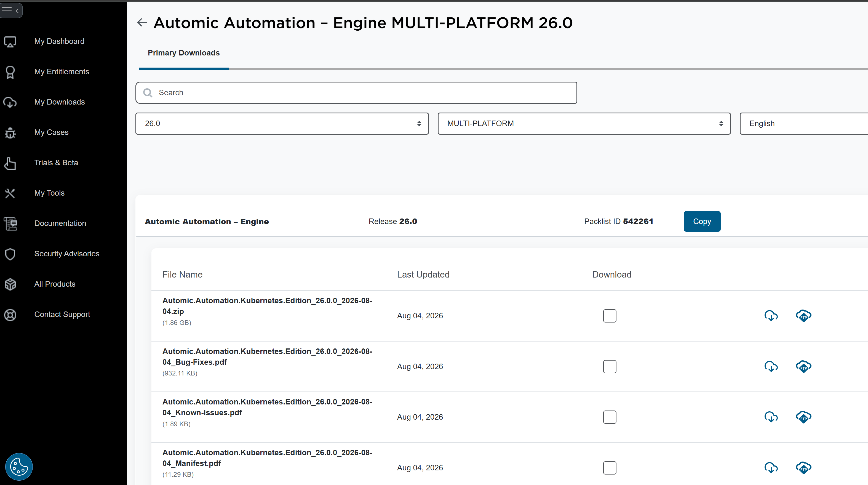
Task: Click the Download column header
Action: point(612,275)
